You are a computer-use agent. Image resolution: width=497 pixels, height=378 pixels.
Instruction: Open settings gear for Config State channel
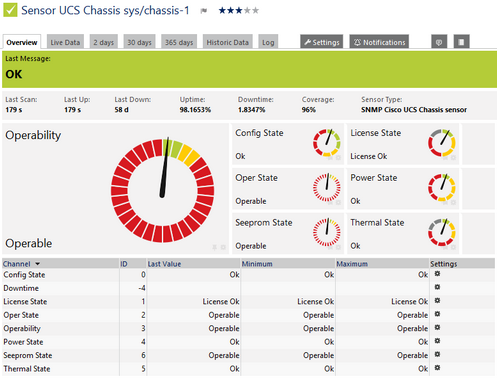[x=437, y=274]
